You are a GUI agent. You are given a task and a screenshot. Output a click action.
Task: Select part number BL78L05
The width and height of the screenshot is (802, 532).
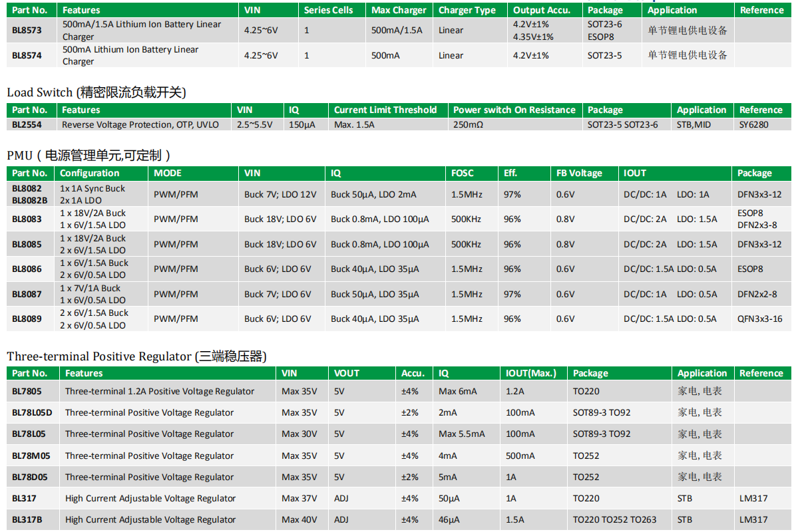click(x=29, y=434)
